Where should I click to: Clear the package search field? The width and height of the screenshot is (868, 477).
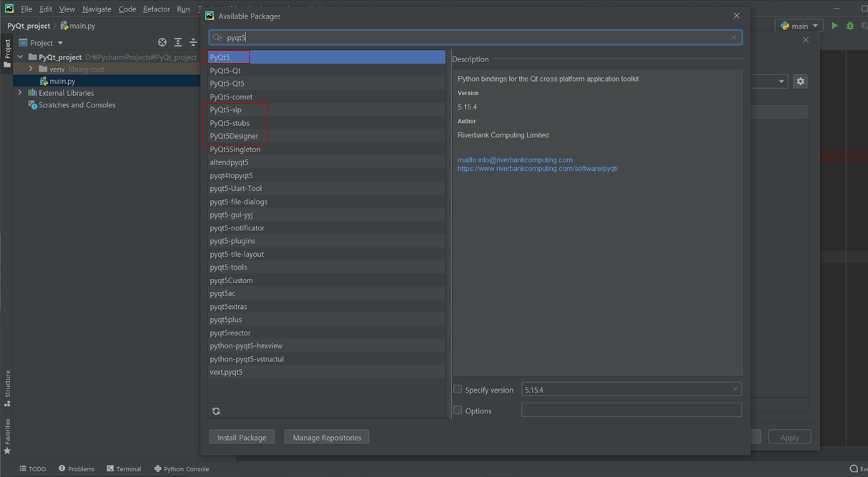pos(734,37)
